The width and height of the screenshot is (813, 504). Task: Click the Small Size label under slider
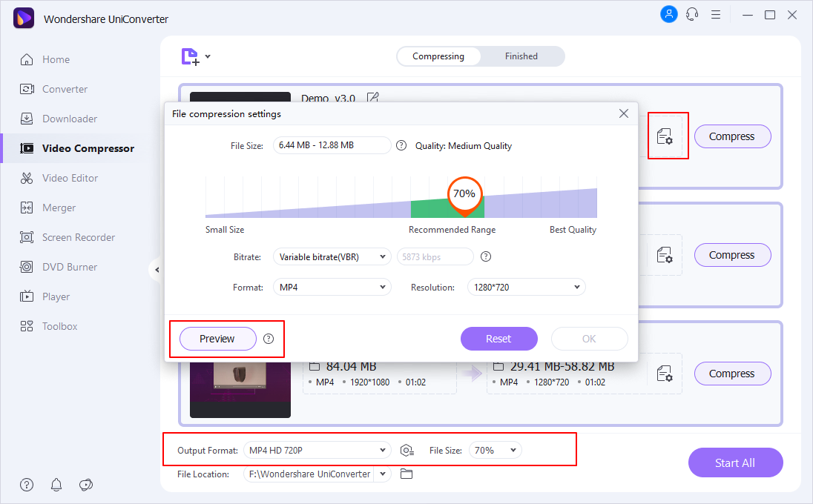click(225, 230)
